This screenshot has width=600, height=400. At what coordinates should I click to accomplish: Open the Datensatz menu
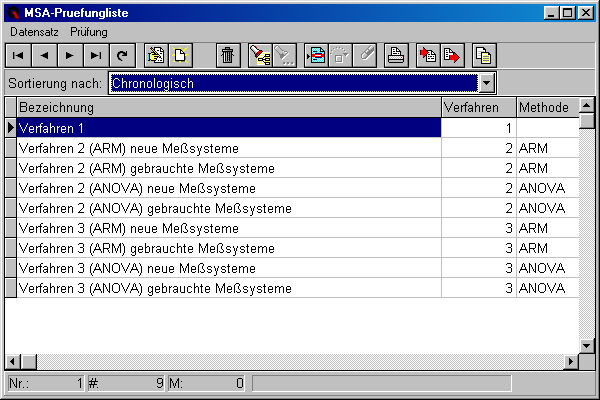coord(35,32)
